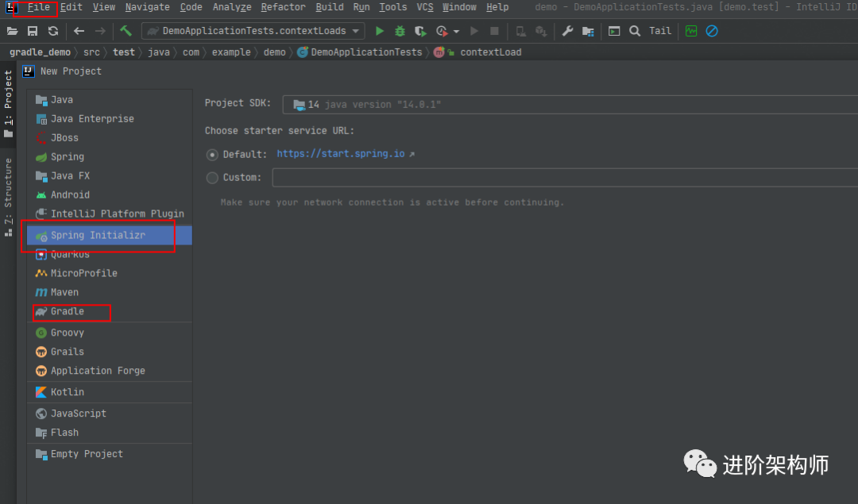Screen dimensions: 858x504
Task: Open the Project SDK dropdown
Action: (x=570, y=105)
